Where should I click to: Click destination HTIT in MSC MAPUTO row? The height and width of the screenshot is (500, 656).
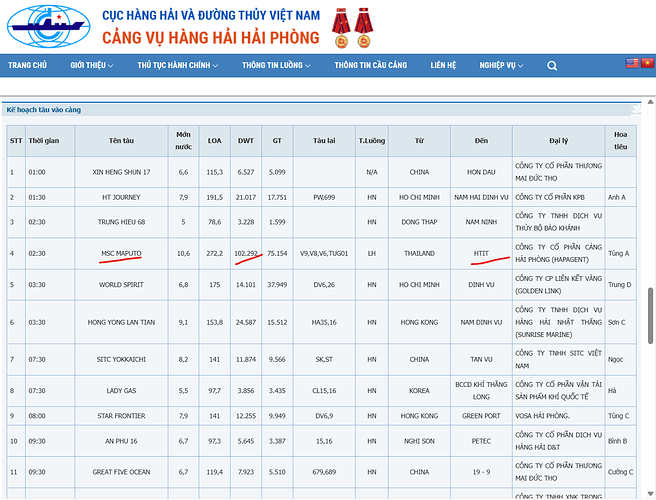coord(481,253)
